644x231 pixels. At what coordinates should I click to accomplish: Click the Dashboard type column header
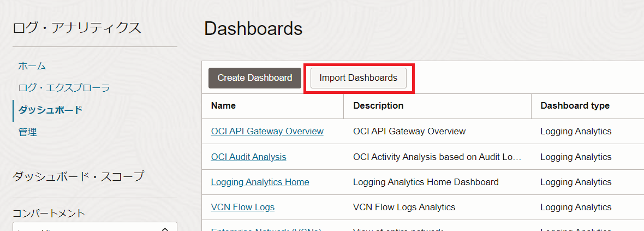[575, 105]
